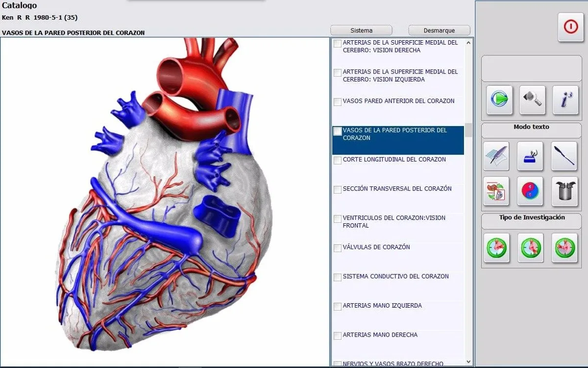Click the list scrollbar up arrow
The height and width of the screenshot is (368, 588).
(468, 43)
